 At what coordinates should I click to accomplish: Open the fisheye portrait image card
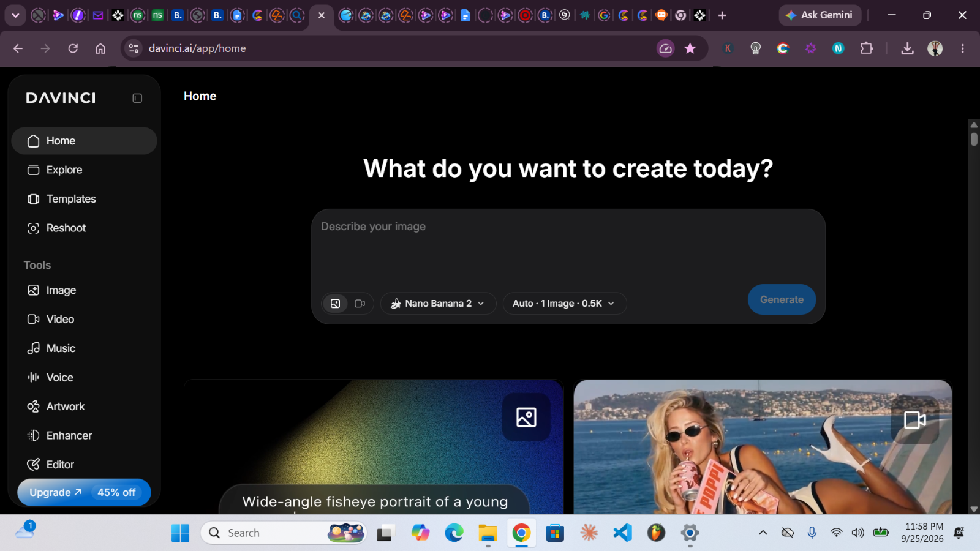coord(374,447)
